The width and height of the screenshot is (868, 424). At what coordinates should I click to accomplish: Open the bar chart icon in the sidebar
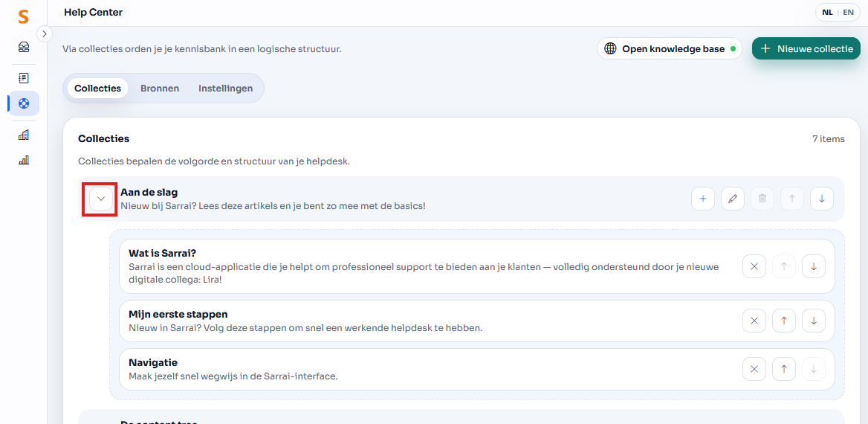(x=24, y=160)
